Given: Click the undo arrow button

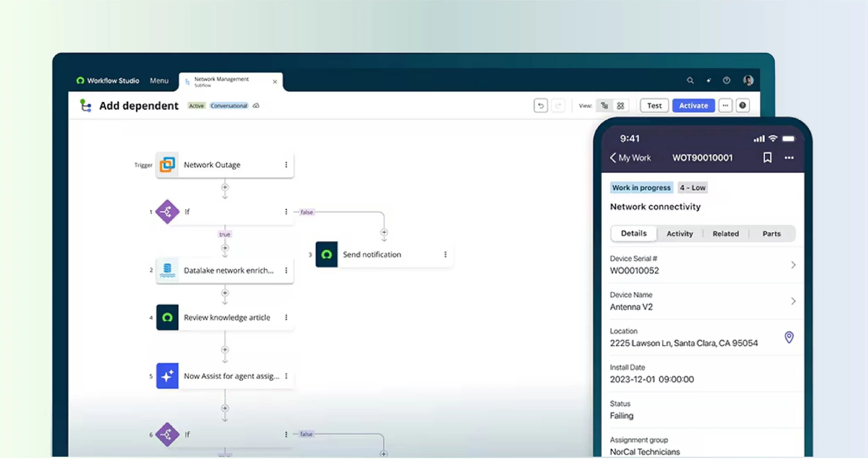Looking at the screenshot, I should 540,106.
